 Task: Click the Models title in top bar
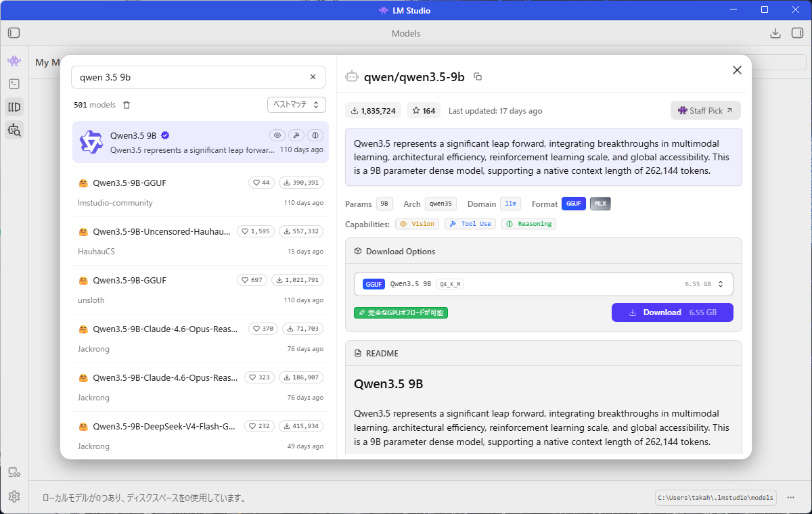click(406, 33)
